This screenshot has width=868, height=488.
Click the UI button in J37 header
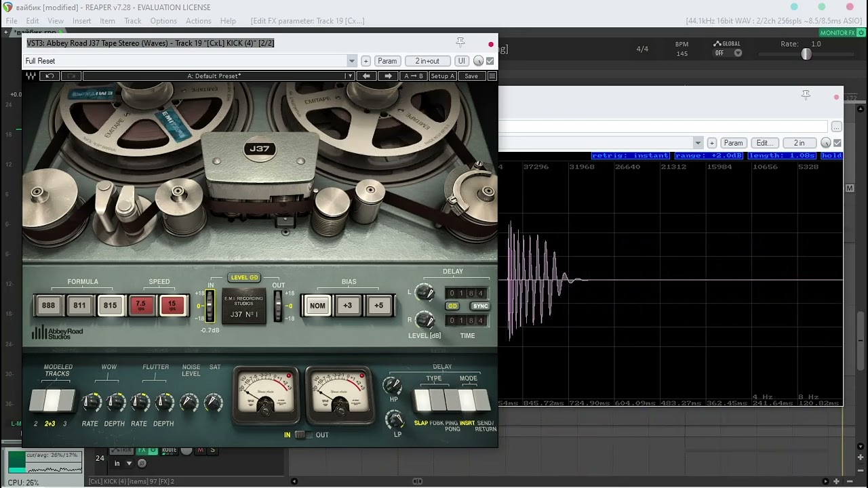pyautogui.click(x=461, y=61)
